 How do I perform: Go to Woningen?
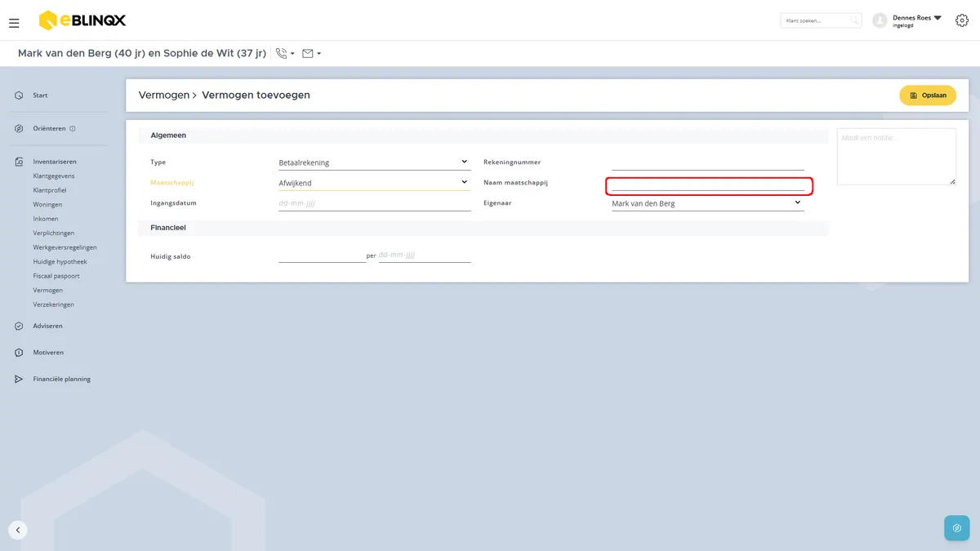(x=47, y=205)
